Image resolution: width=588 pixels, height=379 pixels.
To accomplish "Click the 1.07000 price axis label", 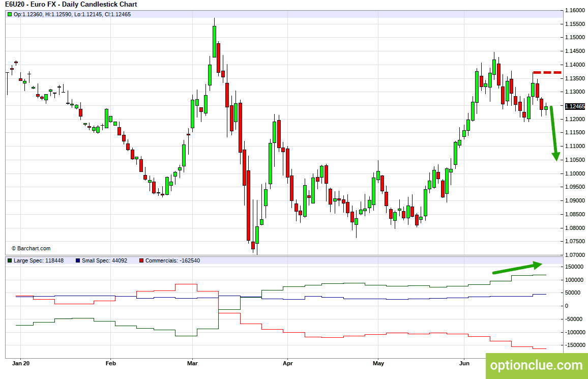I will point(575,255).
